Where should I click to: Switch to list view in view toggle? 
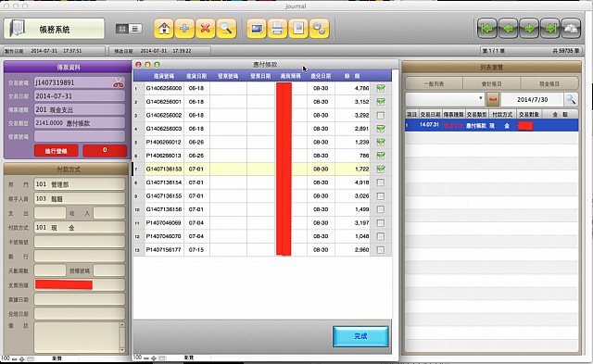[x=135, y=29]
